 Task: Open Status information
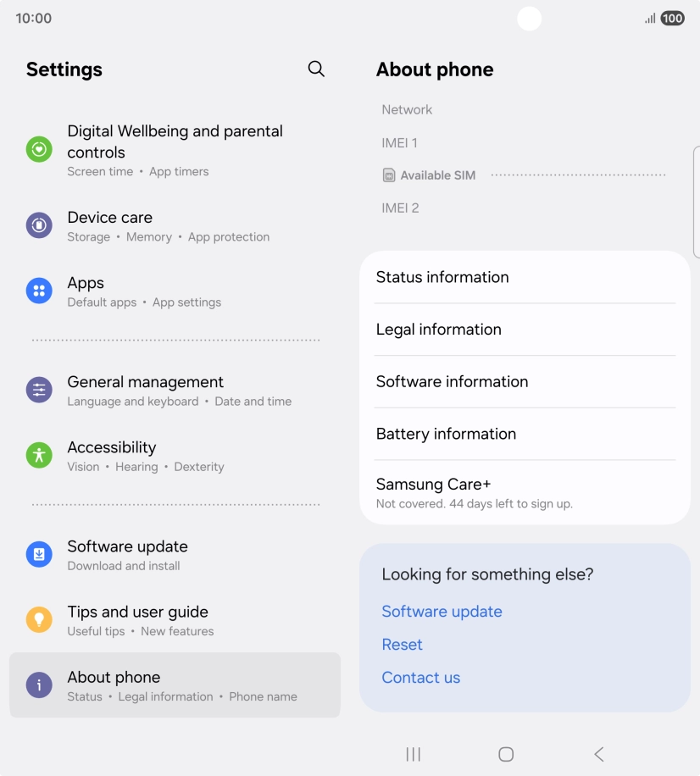(525, 277)
